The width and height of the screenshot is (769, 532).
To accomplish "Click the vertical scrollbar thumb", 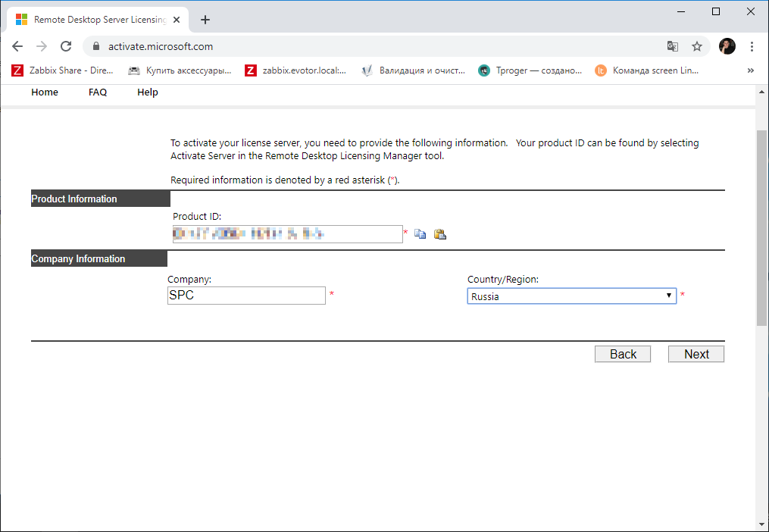I will 761,227.
